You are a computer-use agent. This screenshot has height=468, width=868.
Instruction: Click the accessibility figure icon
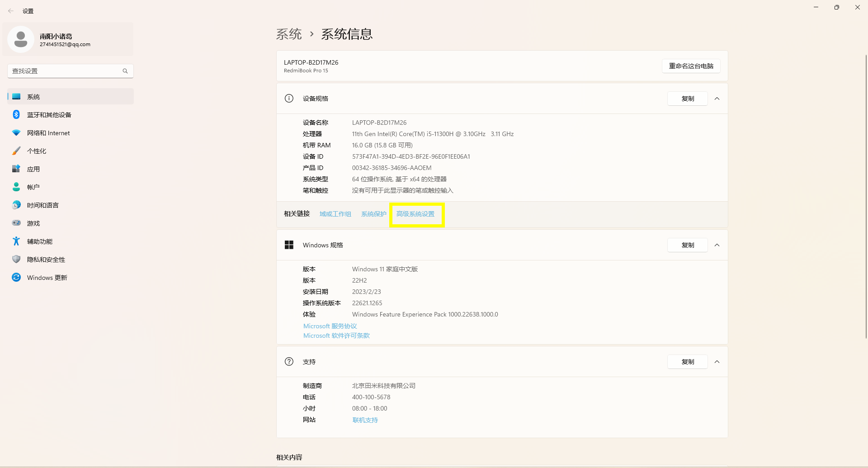pos(16,241)
